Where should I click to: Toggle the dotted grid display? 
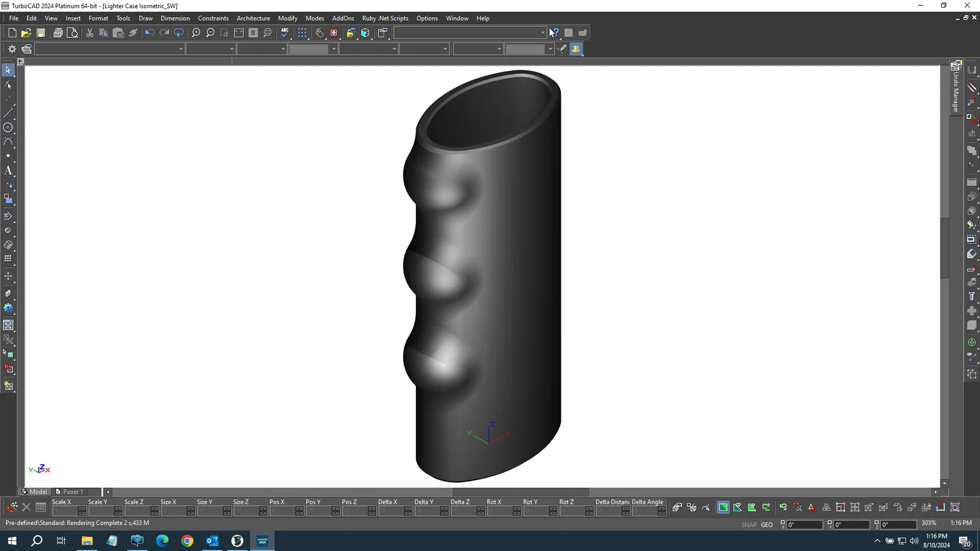tap(302, 33)
